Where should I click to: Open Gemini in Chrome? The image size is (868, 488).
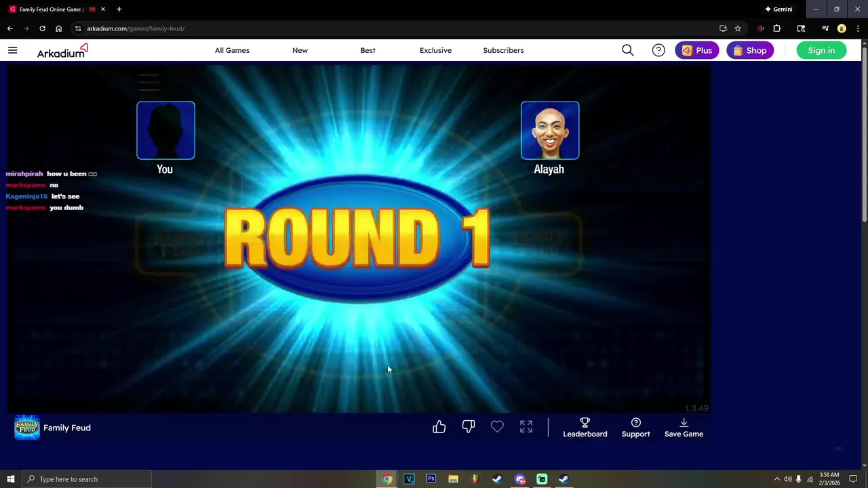(x=778, y=9)
